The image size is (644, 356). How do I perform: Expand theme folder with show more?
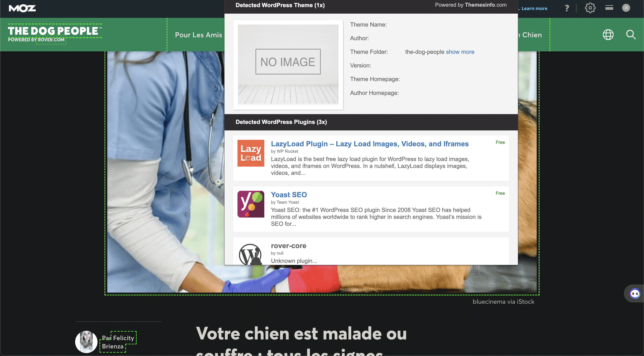pyautogui.click(x=460, y=52)
